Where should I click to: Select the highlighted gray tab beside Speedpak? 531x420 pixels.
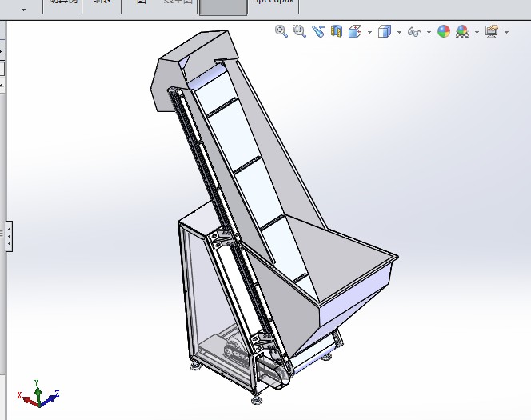tap(223, 7)
